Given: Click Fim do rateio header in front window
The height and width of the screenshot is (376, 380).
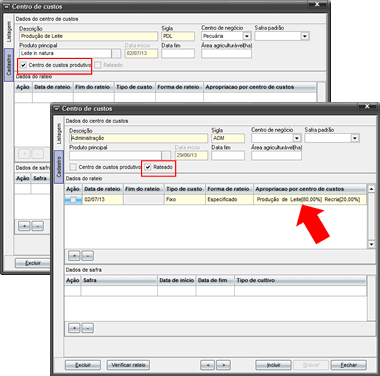Looking at the screenshot, I should pos(144,189).
